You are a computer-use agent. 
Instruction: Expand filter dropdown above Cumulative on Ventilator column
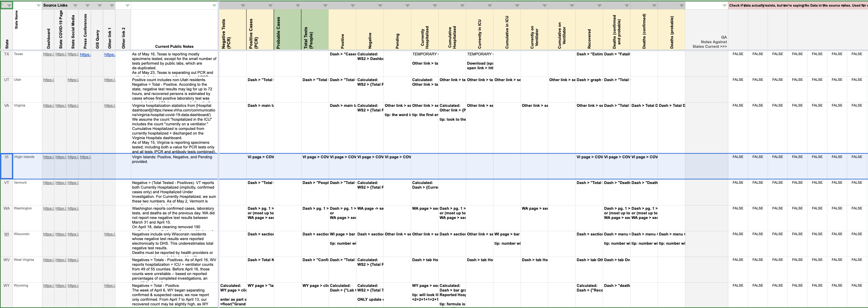click(x=572, y=6)
